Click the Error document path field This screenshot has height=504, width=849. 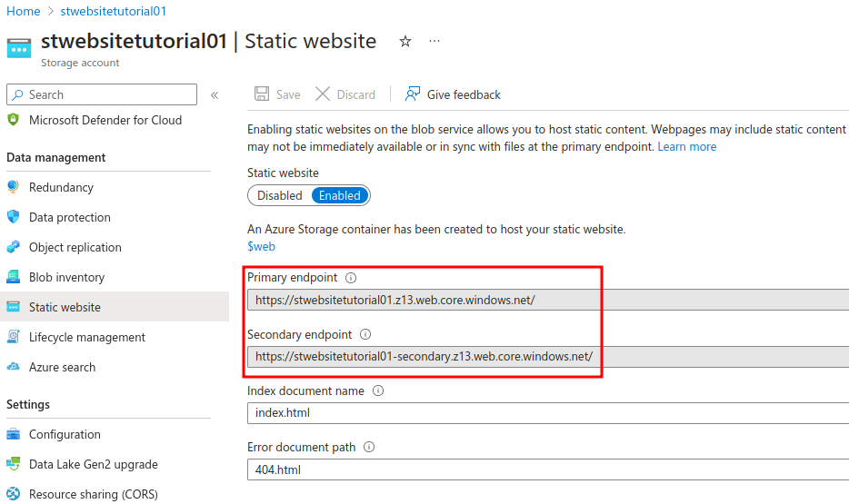click(548, 469)
